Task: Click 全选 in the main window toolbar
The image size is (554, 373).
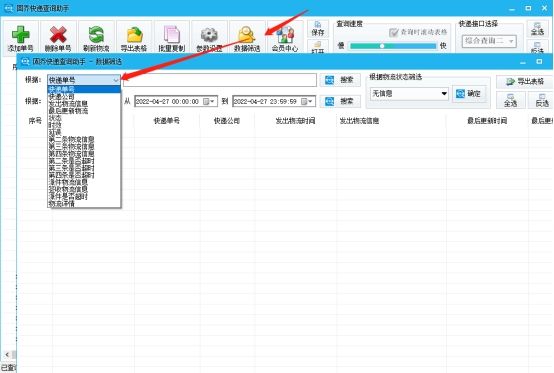Action: [537, 28]
